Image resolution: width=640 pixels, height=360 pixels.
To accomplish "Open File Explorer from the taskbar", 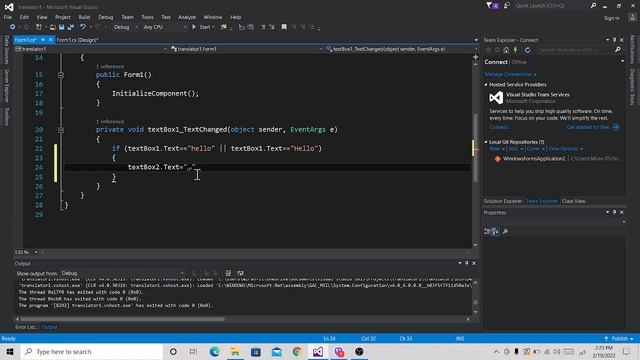I will click(x=235, y=351).
